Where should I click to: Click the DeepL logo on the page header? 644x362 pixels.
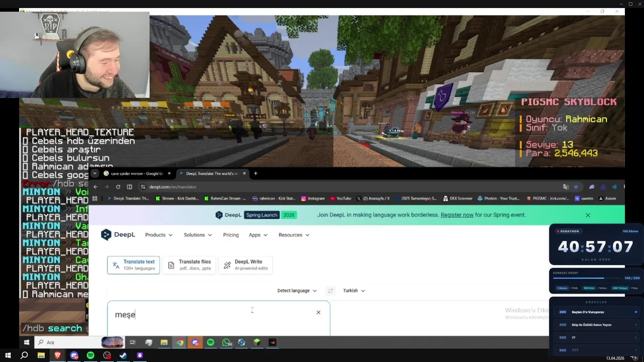(118, 235)
